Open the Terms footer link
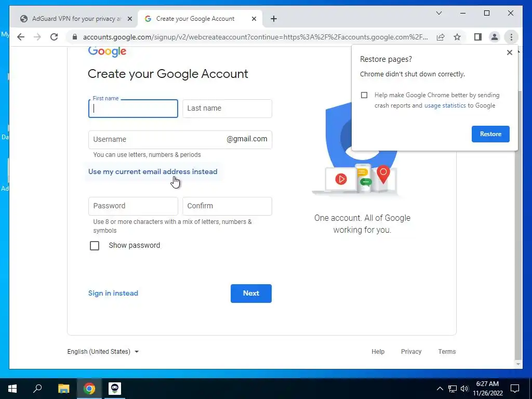Screen dimensions: 532x399 [x=447, y=352]
